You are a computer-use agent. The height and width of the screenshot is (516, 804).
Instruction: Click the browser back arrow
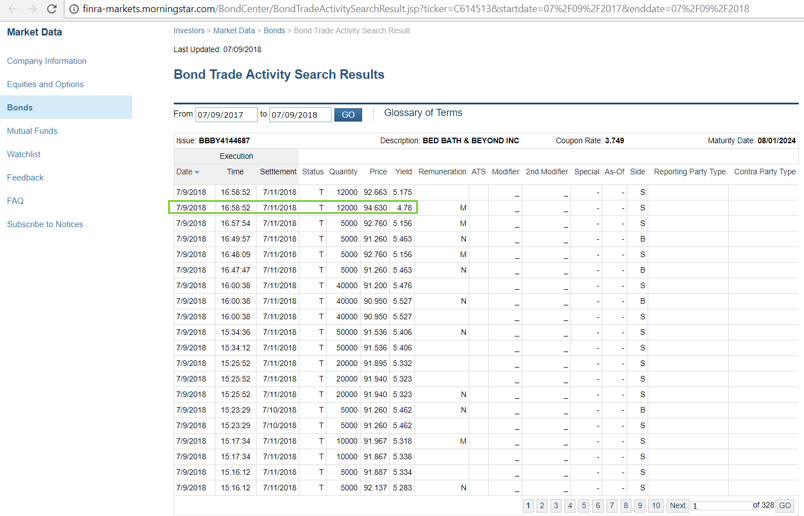12,9
